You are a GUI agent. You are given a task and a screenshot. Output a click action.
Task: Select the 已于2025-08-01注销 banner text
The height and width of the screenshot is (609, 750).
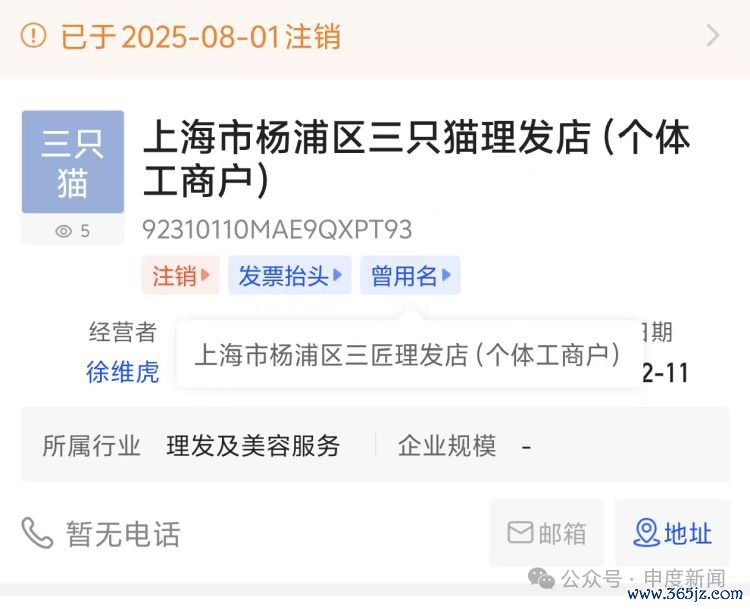tap(200, 36)
